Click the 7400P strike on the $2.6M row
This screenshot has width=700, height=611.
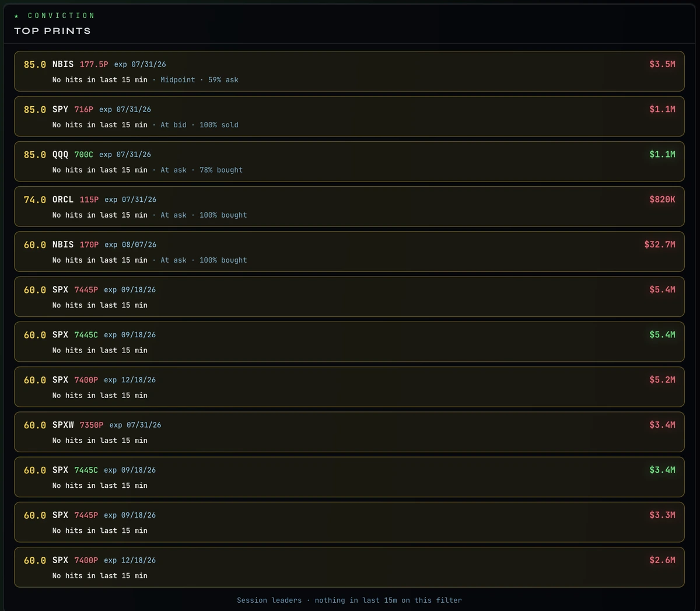coord(86,560)
